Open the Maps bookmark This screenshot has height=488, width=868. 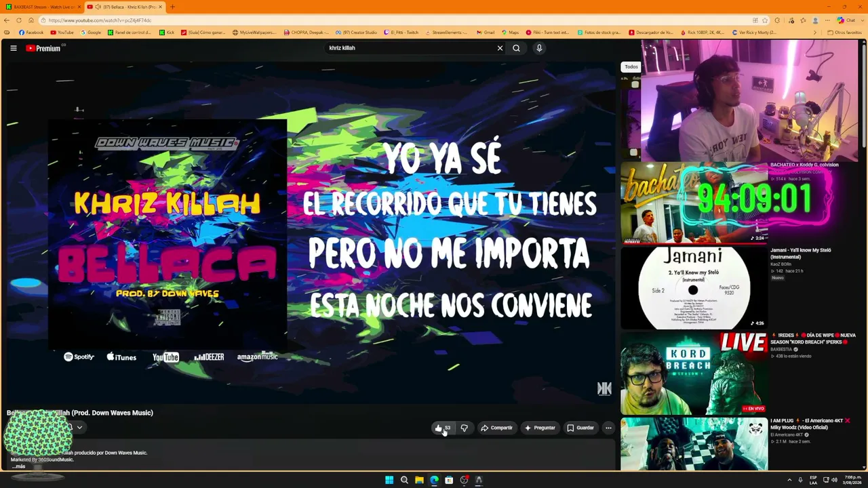click(510, 33)
